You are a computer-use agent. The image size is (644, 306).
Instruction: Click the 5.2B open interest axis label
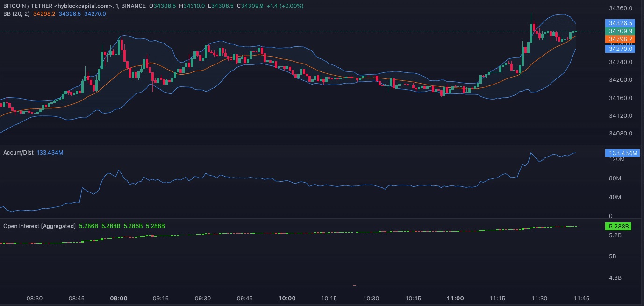click(x=615, y=236)
